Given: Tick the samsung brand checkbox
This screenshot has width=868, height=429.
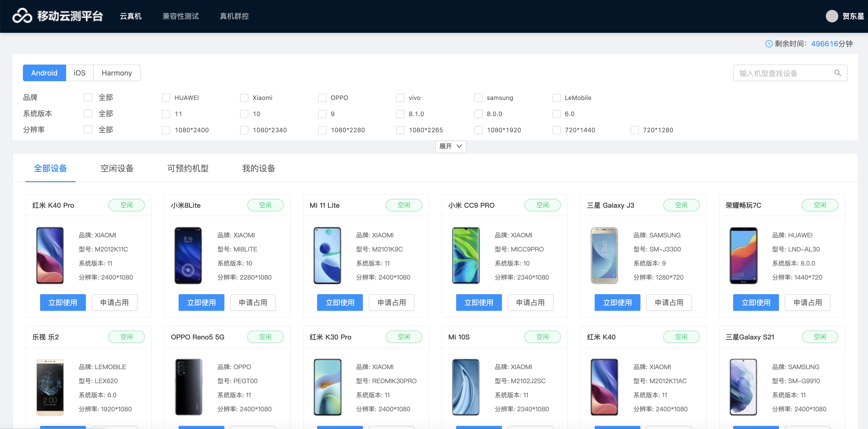Looking at the screenshot, I should coord(478,98).
